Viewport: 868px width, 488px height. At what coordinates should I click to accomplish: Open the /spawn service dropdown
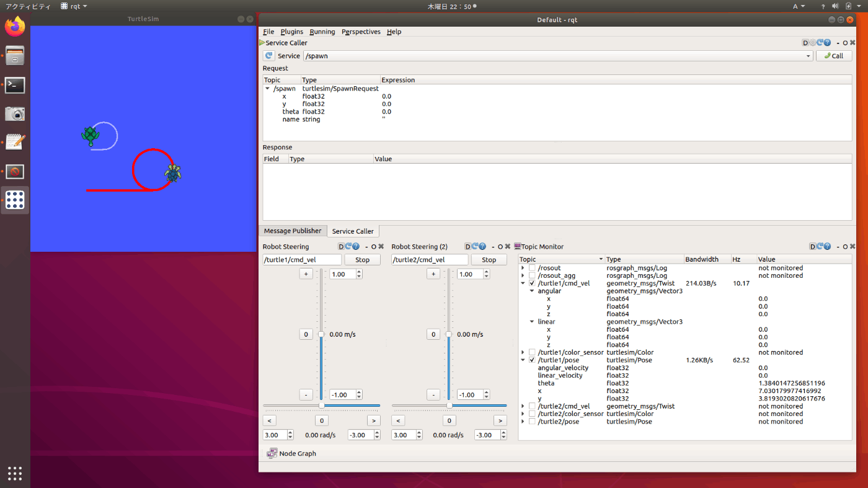click(x=808, y=56)
